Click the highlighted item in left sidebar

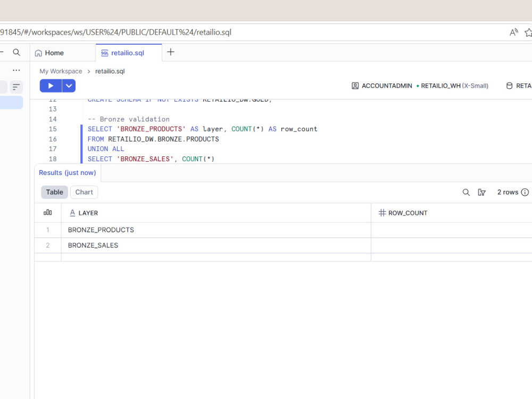11,103
